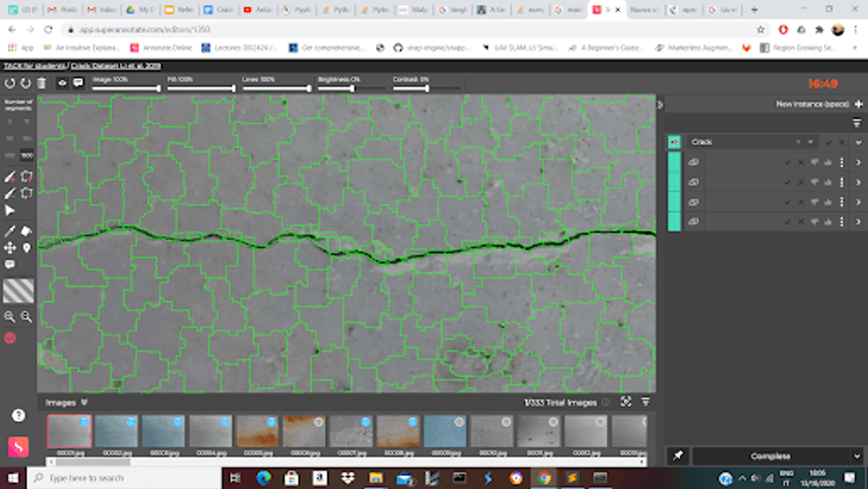The width and height of the screenshot is (868, 489).
Task: Open the help question mark
Action: click(x=19, y=415)
